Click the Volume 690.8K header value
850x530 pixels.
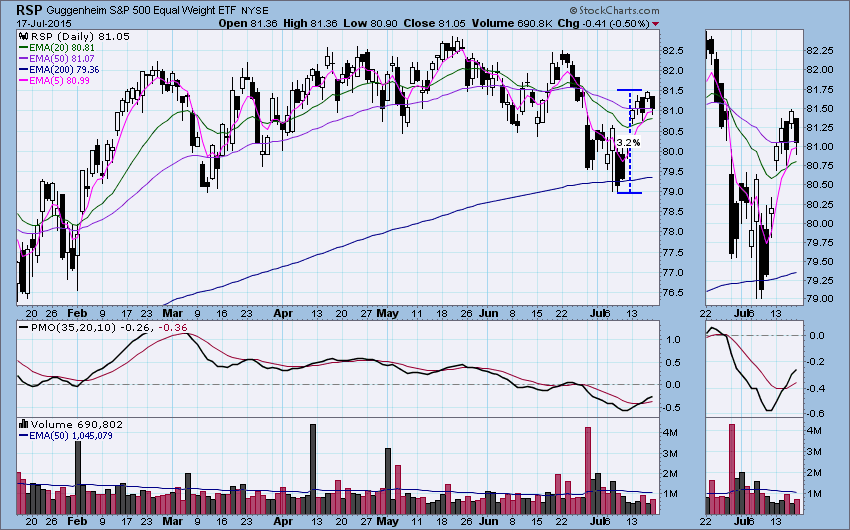point(512,23)
